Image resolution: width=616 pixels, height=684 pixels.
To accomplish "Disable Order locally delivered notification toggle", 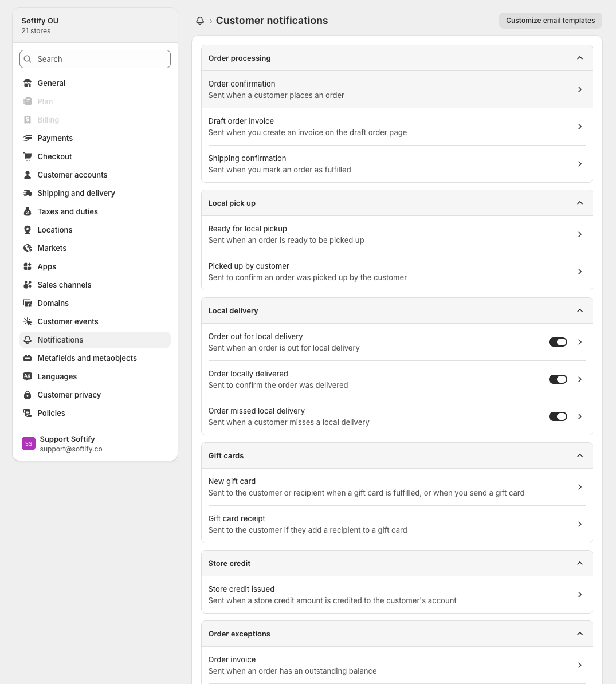I will 558,379.
